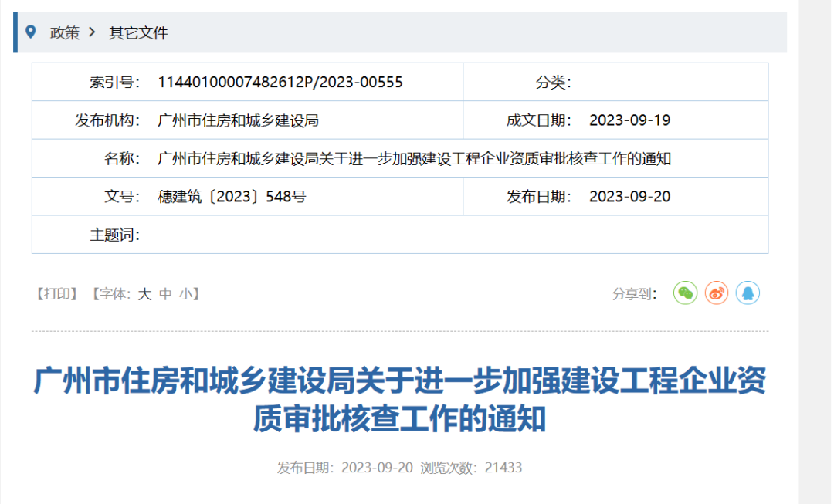Image resolution: width=834 pixels, height=504 pixels.
Task: Click the large blue article headline
Action: pyautogui.click(x=400, y=399)
